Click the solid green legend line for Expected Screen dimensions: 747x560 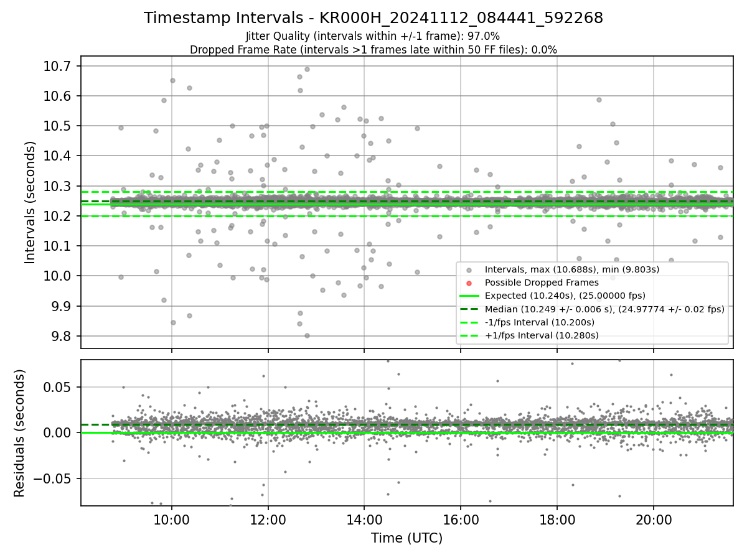point(470,296)
